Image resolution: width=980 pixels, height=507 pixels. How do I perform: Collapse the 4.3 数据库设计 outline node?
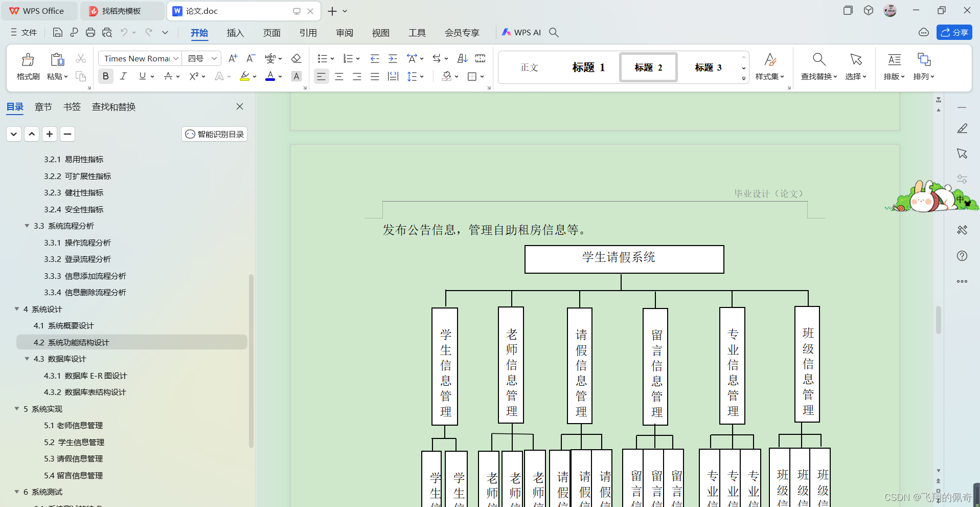27,359
